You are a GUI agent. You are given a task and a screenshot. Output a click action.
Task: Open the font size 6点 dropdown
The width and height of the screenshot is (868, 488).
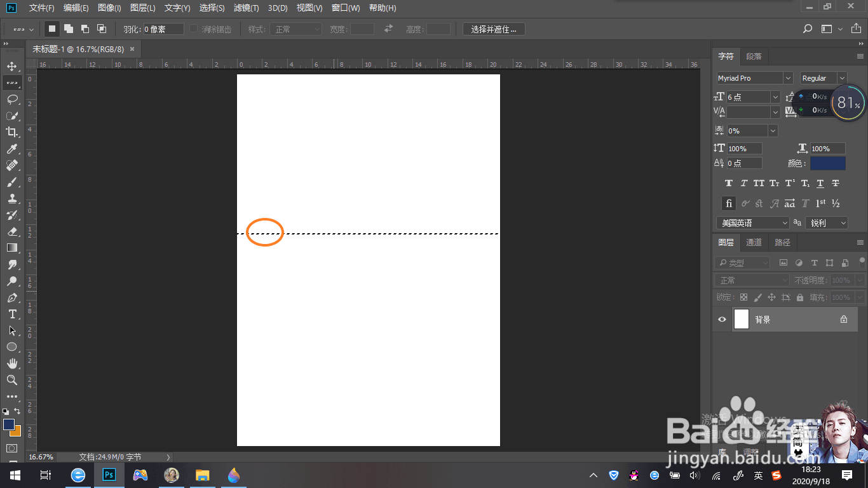[775, 97]
